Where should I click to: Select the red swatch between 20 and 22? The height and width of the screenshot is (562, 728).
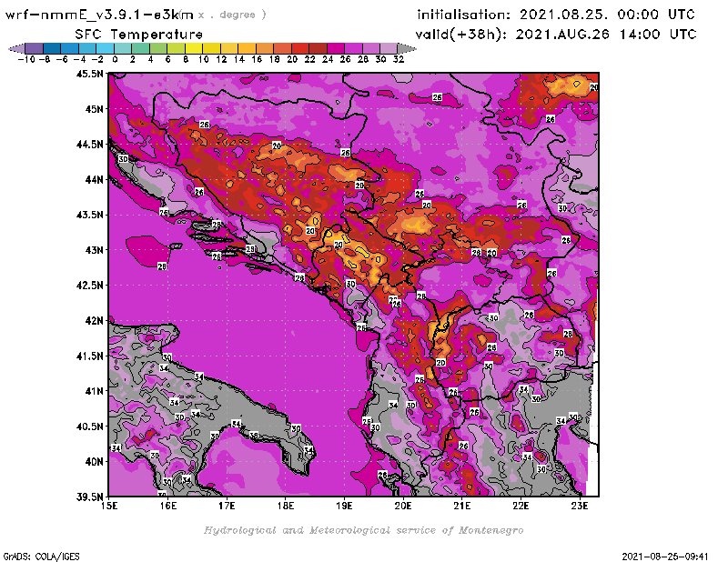click(x=300, y=48)
